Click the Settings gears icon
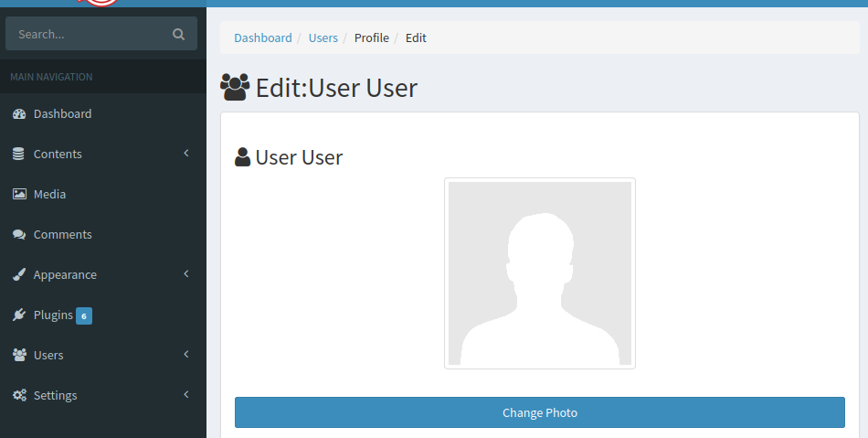Image resolution: width=868 pixels, height=438 pixels. [19, 395]
